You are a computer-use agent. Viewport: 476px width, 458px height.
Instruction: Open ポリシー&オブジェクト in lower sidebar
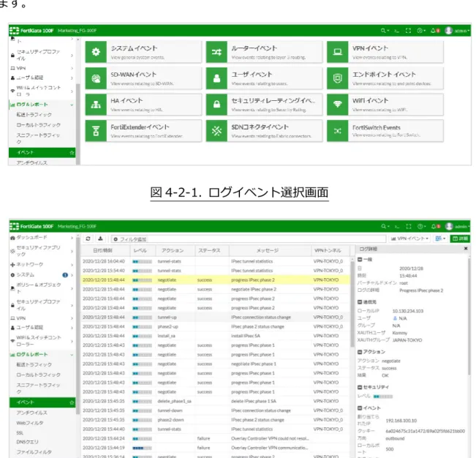[x=42, y=288]
